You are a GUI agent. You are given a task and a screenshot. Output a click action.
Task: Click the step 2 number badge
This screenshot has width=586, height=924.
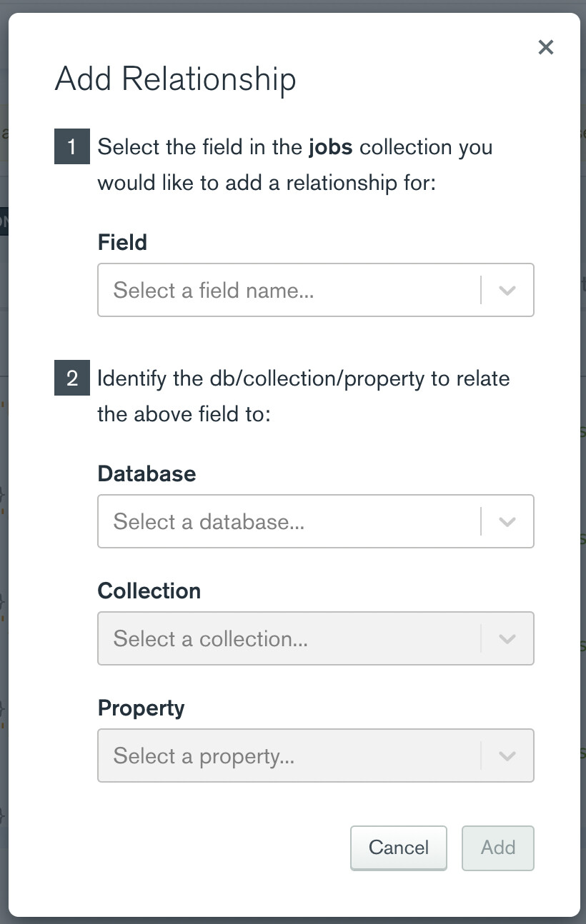72,378
